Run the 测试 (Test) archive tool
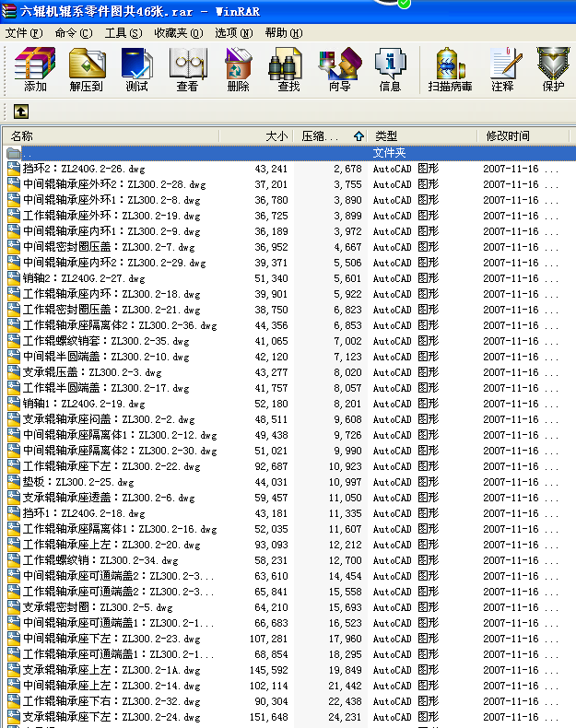Viewport: 576px width, 728px height. point(137,69)
